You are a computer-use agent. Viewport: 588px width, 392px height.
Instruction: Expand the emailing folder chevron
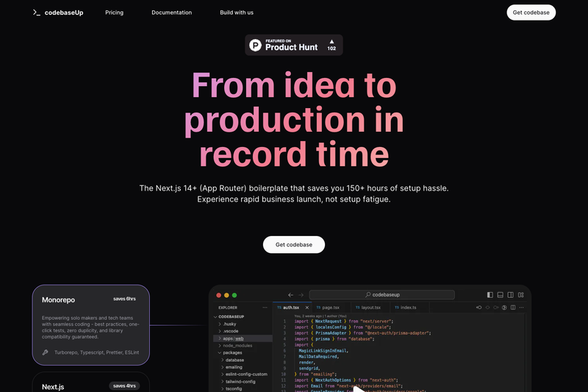[223, 367]
